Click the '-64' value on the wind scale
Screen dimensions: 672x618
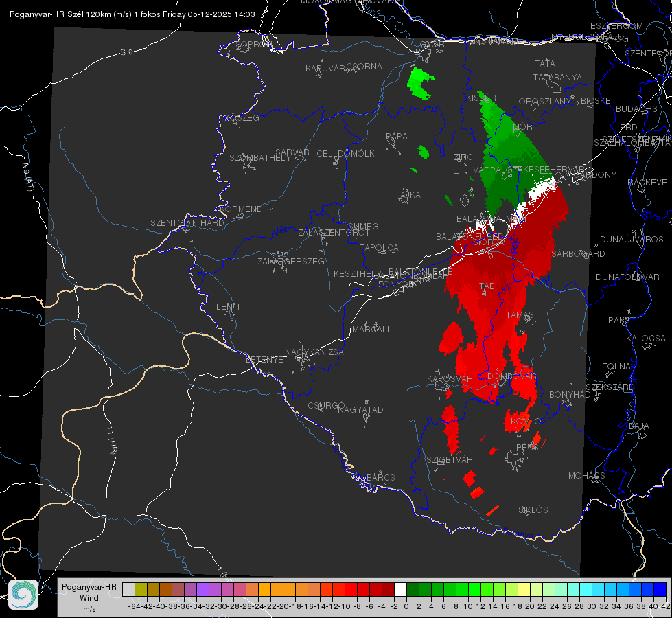[135, 606]
